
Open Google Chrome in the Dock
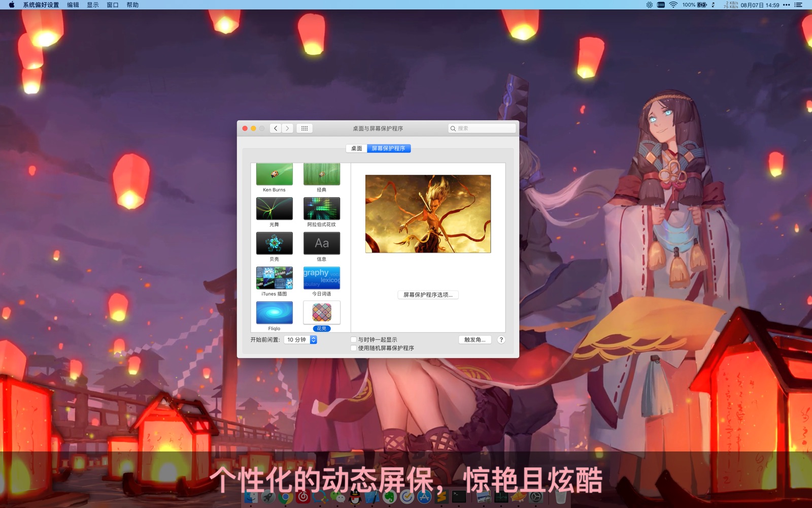285,497
